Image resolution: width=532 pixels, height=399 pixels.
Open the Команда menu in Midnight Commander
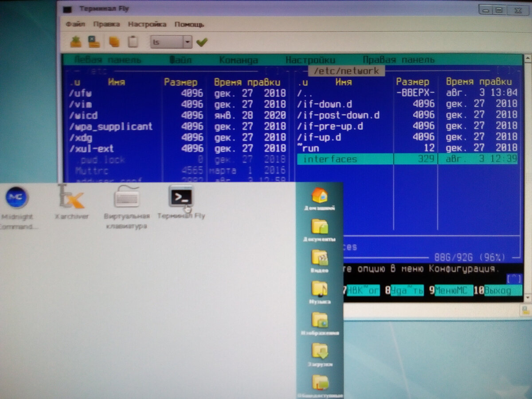pyautogui.click(x=239, y=60)
